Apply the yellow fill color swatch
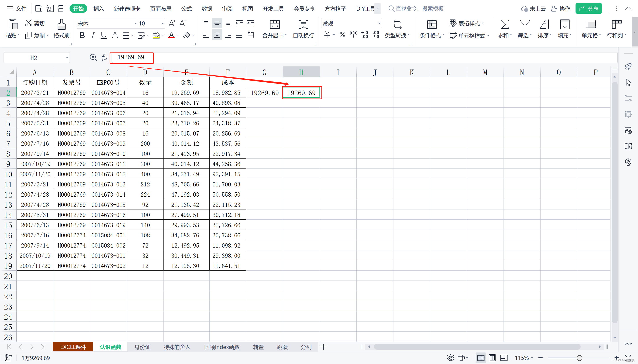 156,35
